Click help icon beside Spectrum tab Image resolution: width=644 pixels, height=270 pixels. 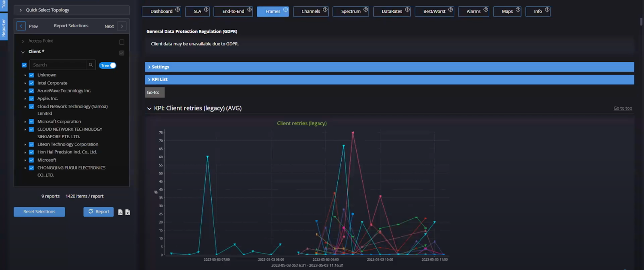[x=365, y=10]
